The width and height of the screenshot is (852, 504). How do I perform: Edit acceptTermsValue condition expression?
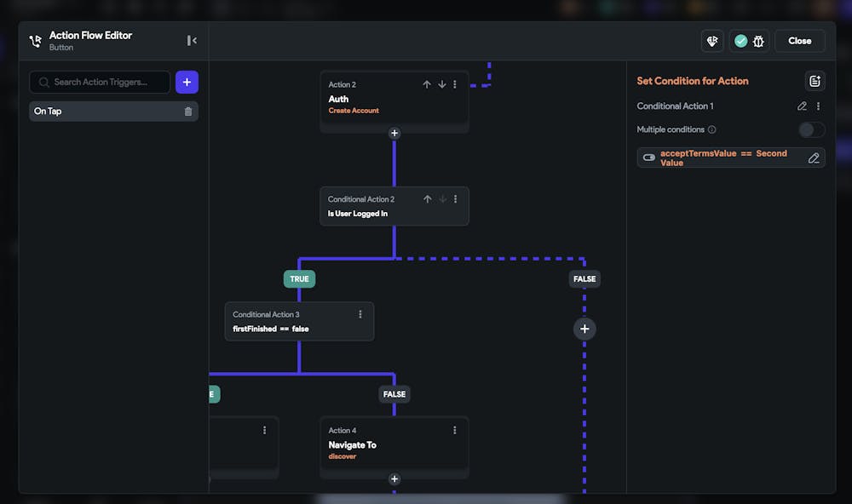point(814,158)
